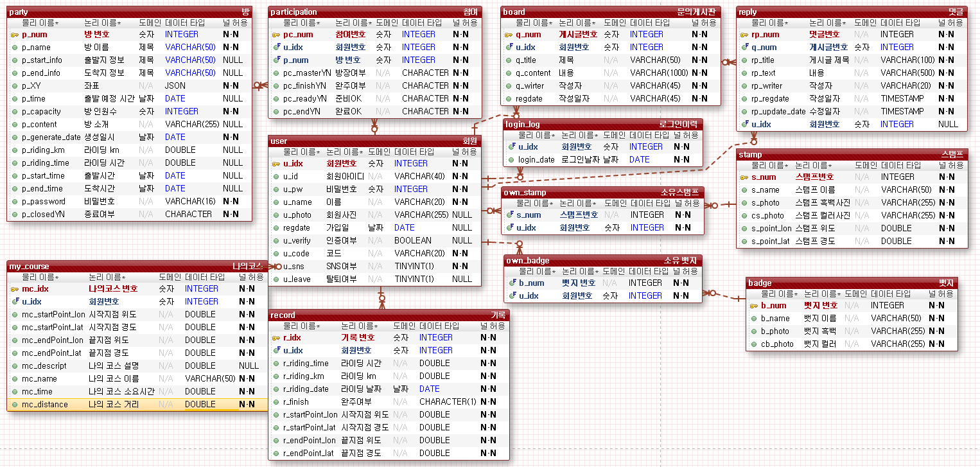Select the VARCHAR(1000) type of q_content
The height and width of the screenshot is (467, 980).
659,73
